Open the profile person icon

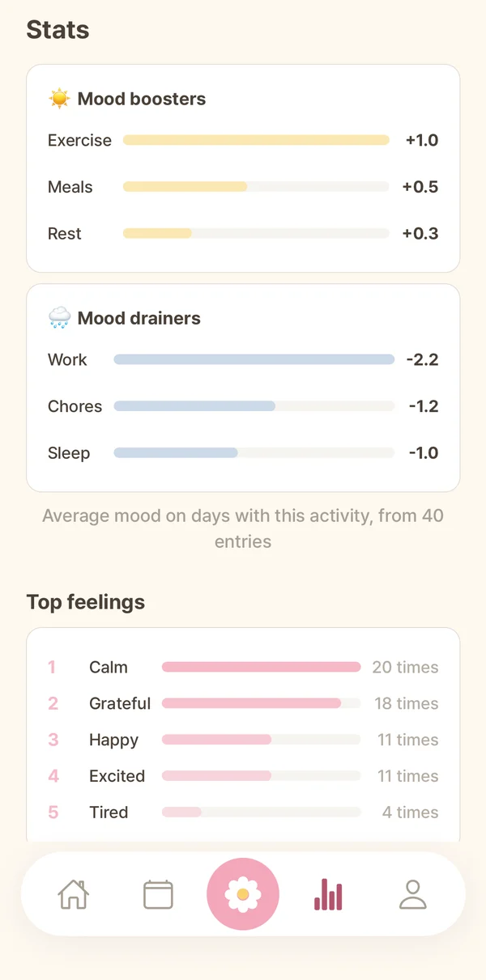point(413,894)
